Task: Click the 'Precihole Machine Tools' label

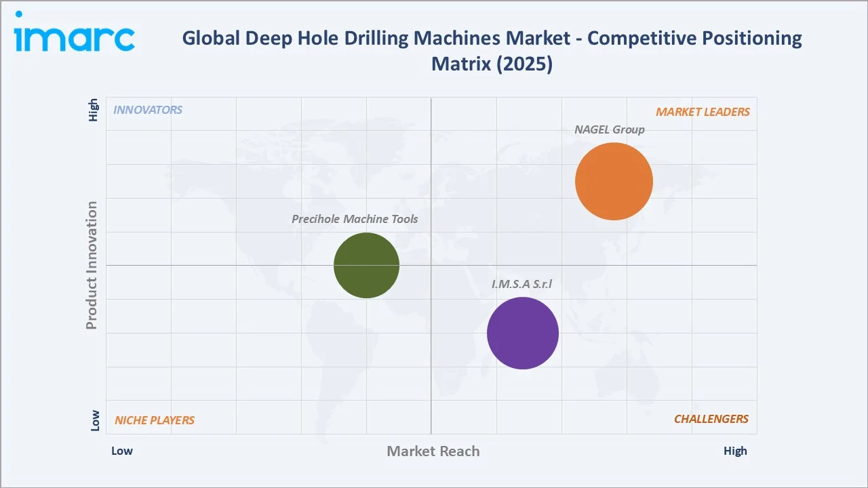Action: click(x=355, y=219)
